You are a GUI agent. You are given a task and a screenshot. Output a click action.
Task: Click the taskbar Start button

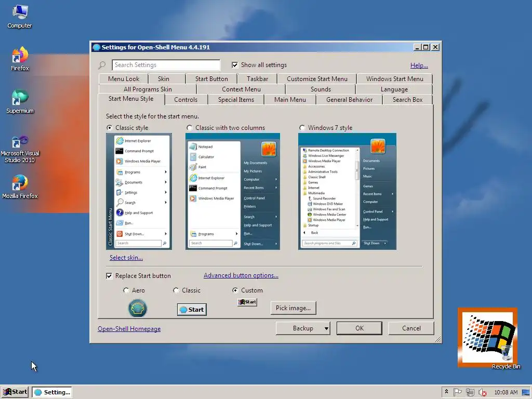15,392
